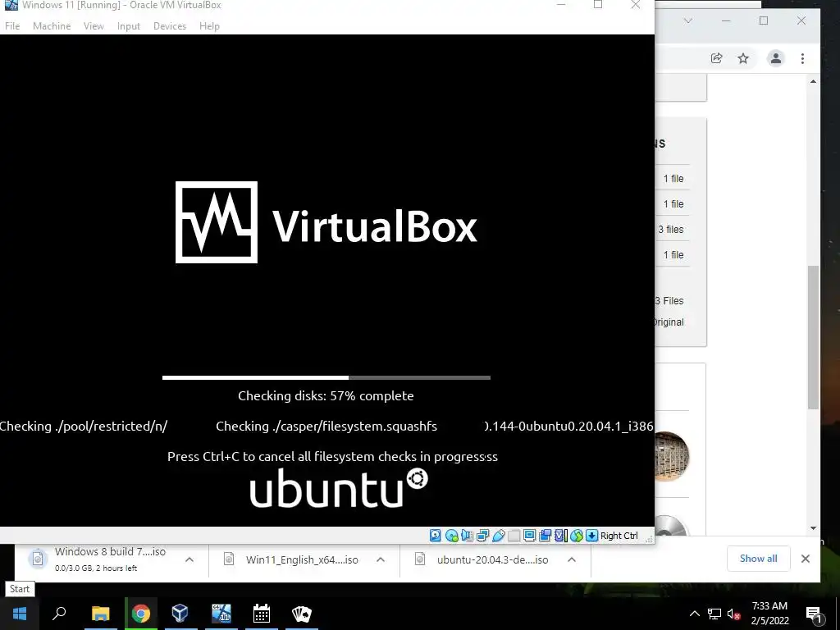Open the Input menu
This screenshot has width=840, height=630.
(x=129, y=25)
